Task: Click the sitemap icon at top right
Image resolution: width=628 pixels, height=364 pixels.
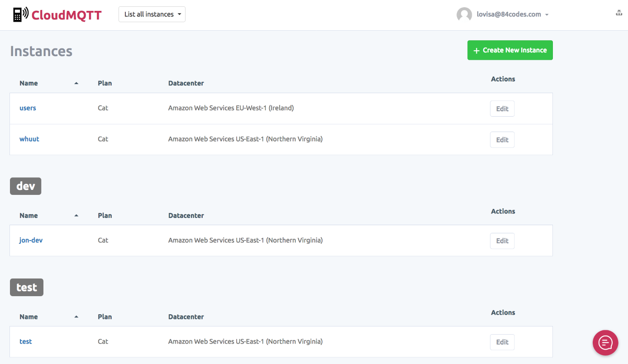Action: pos(619,13)
